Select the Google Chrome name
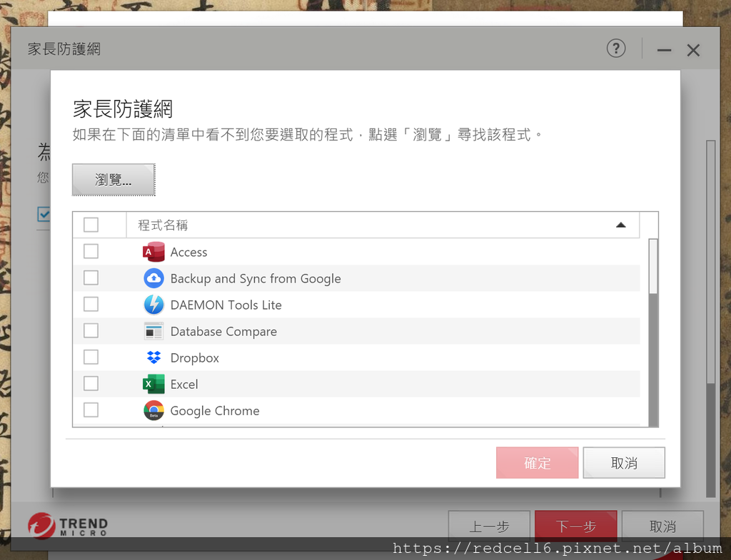The height and width of the screenshot is (560, 731). (215, 411)
